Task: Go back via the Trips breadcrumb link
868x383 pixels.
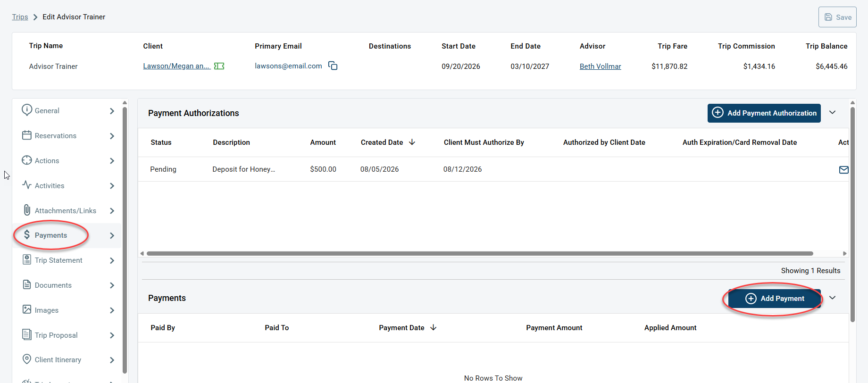Action: point(20,17)
